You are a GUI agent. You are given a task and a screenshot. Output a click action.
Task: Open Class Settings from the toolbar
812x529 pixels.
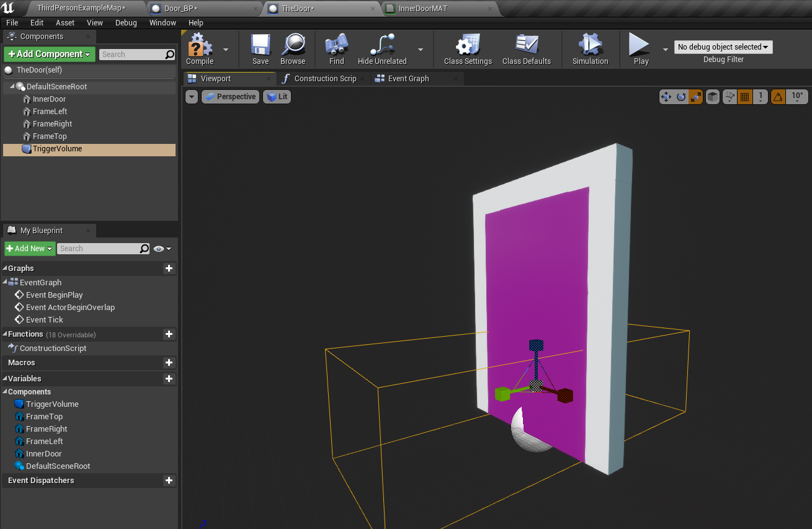[x=467, y=49]
